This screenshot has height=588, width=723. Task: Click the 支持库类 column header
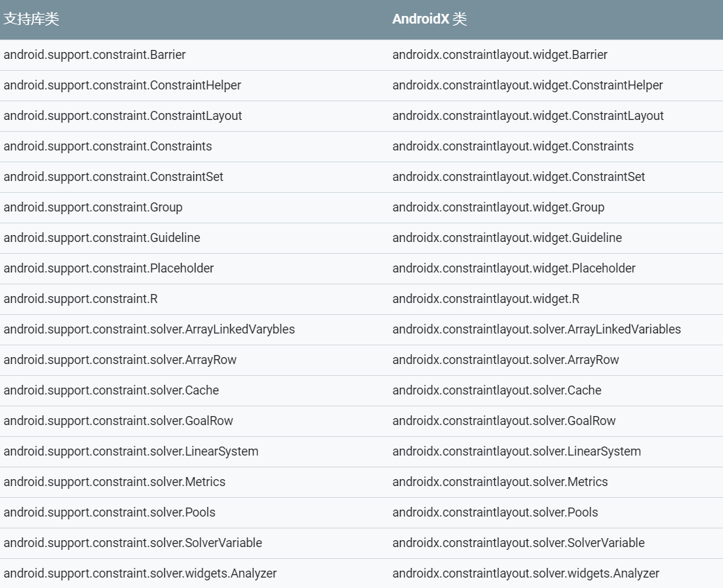31,19
